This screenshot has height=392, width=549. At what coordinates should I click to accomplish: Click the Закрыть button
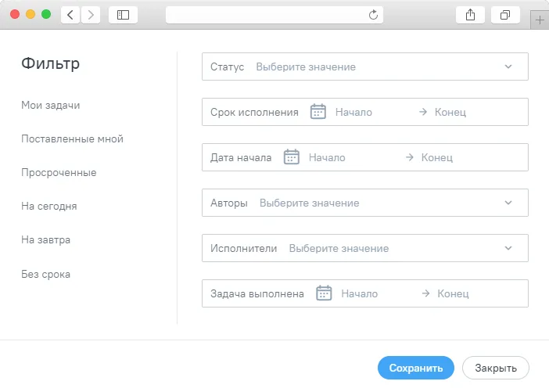click(496, 368)
